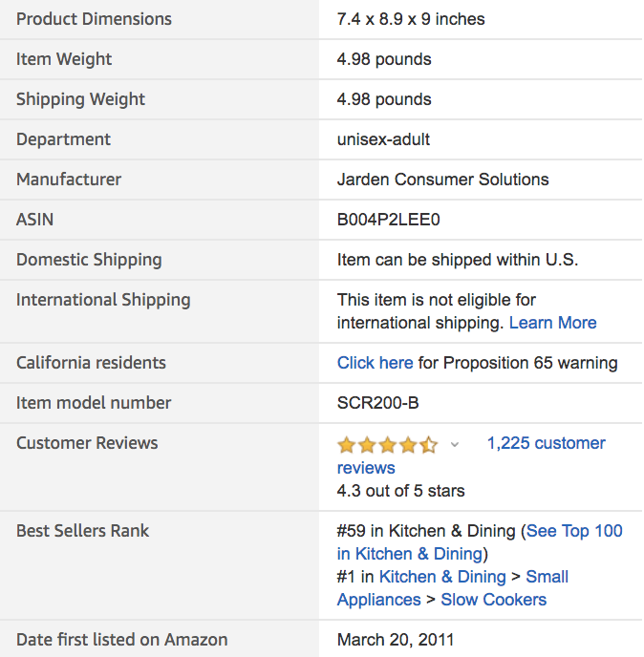This screenshot has width=644, height=657.
Task: Click the Best Sellers Rank label
Action: click(x=82, y=531)
